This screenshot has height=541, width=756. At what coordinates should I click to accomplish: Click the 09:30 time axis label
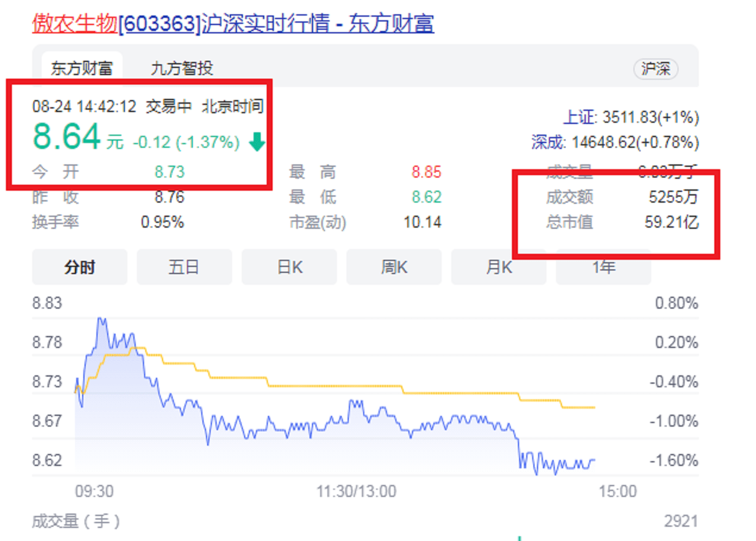click(94, 492)
